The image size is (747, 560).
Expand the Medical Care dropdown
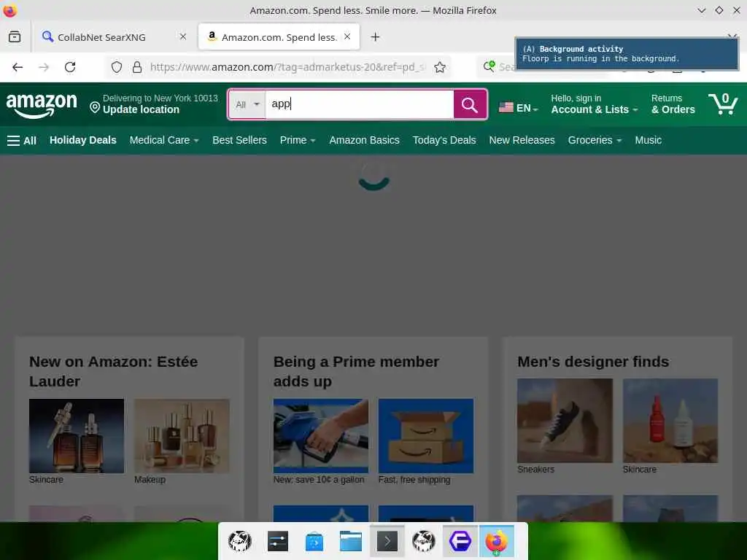(x=164, y=141)
